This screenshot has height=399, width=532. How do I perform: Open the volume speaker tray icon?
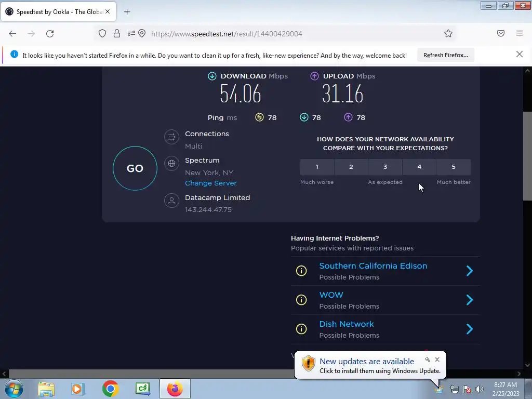(x=480, y=389)
